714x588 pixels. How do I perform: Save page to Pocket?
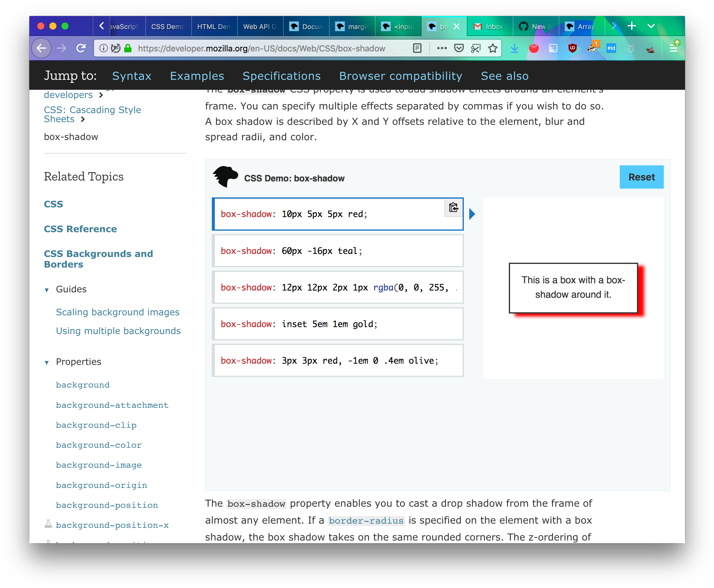[x=459, y=48]
